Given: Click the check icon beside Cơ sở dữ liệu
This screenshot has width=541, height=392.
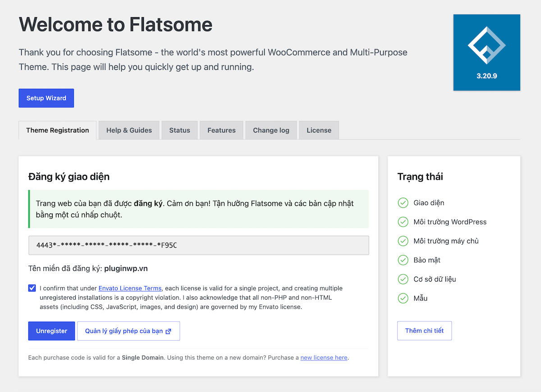Looking at the screenshot, I should click(x=403, y=279).
